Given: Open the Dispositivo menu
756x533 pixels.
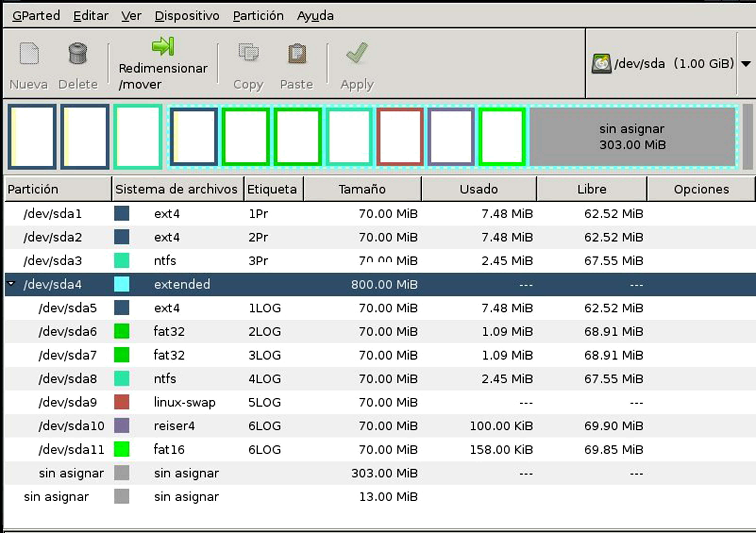Looking at the screenshot, I should (x=187, y=16).
